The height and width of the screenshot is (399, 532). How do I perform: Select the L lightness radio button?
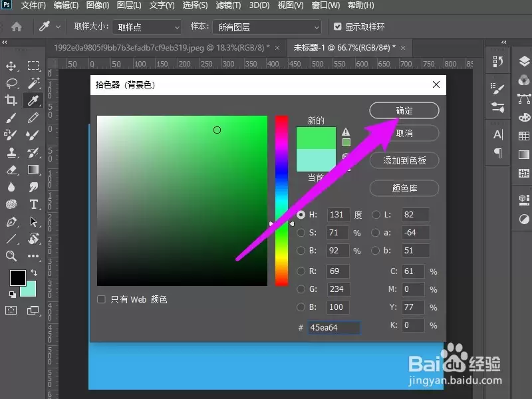376,215
